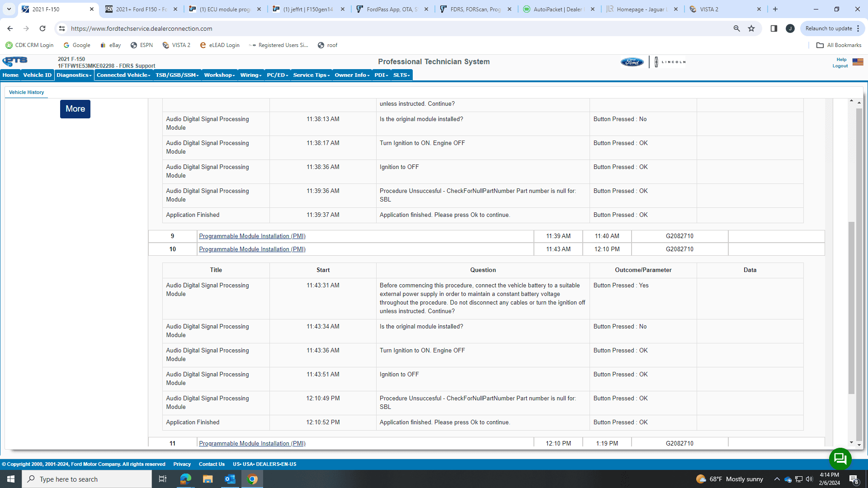Open the Wiring dropdown menu
Viewport: 868px width, 488px height.
(x=251, y=75)
